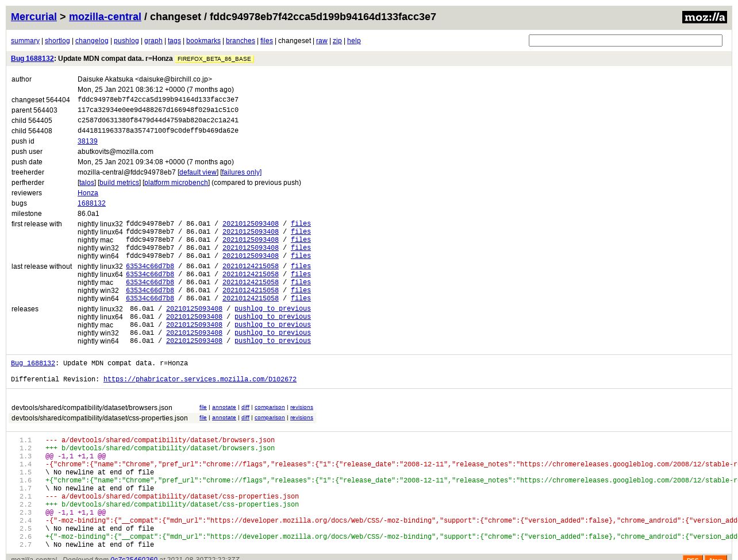Open platform microbench comparison
The height and width of the screenshot is (560, 738).
(176, 183)
